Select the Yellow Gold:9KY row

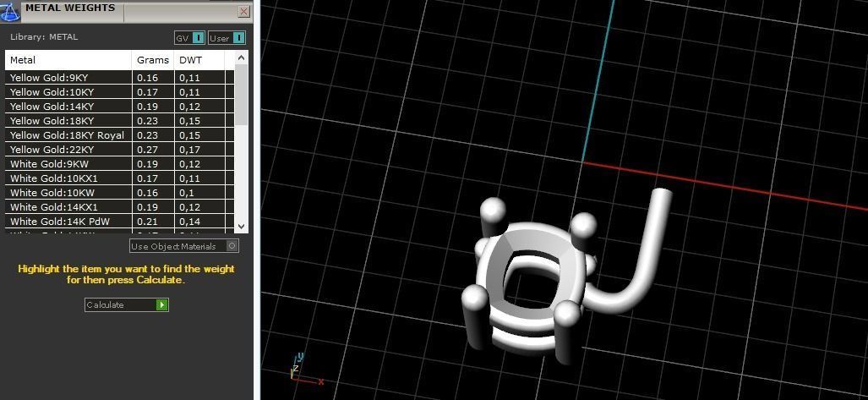click(x=119, y=78)
